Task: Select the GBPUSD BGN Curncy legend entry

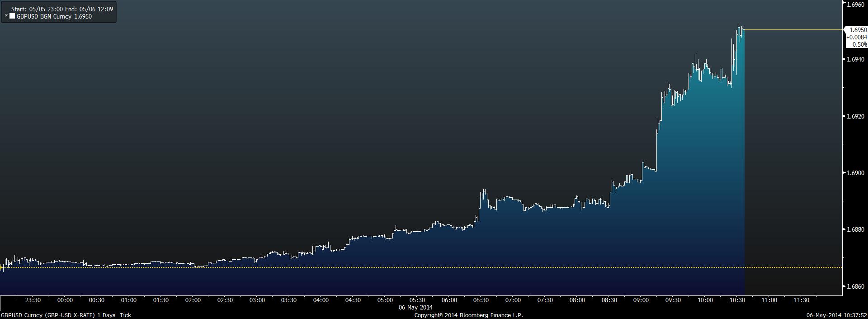Action: (x=54, y=16)
